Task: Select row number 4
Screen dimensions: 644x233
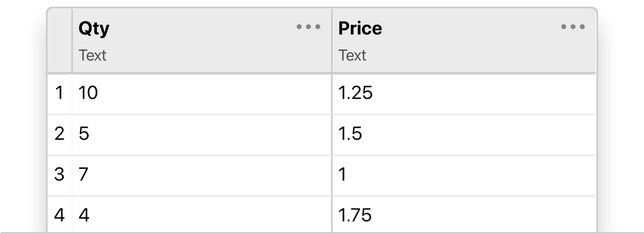Action: (59, 214)
